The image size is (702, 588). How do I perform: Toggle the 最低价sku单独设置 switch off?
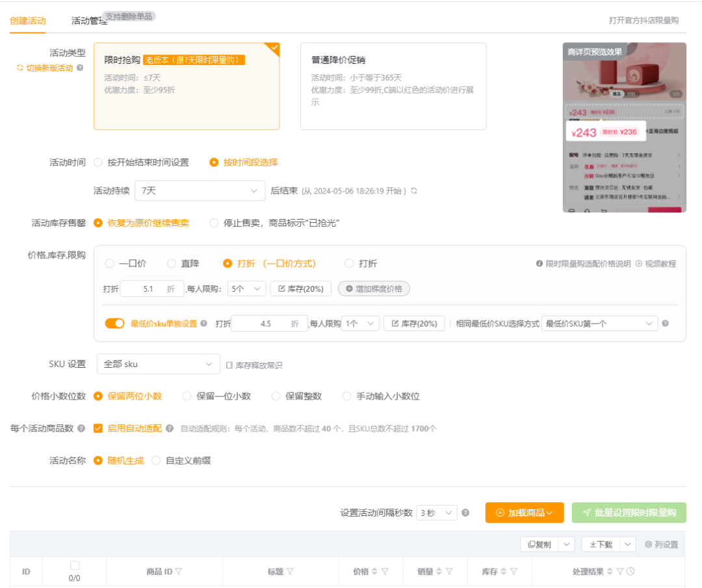click(114, 323)
